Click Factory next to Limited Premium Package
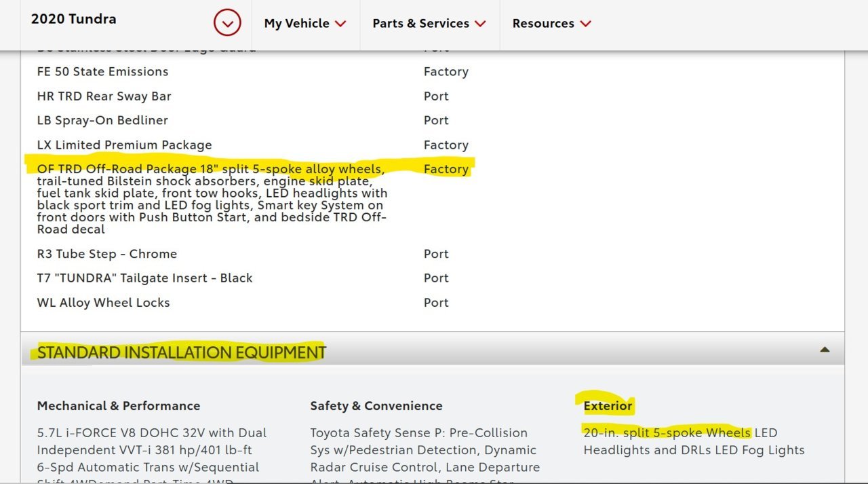This screenshot has width=868, height=484. 446,145
